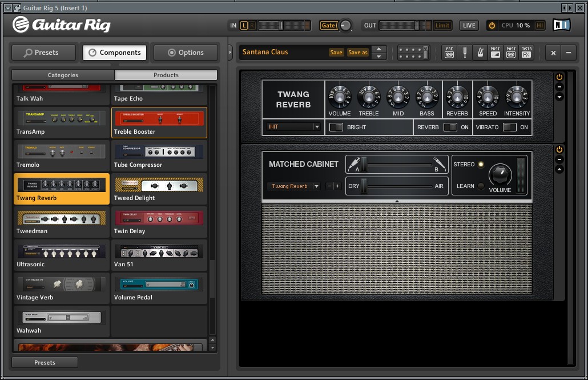588x380 pixels.
Task: Open the INIT preset dropdown on amp
Action: tap(293, 127)
